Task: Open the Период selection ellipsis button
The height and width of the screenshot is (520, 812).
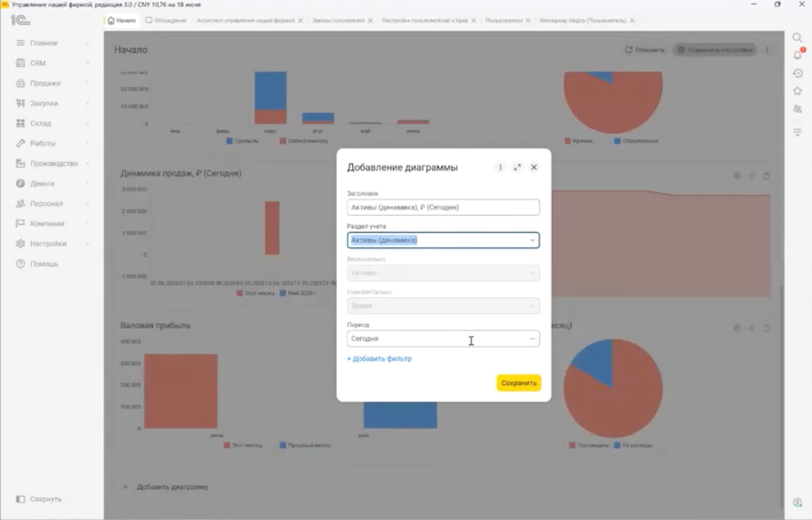Action: pyautogui.click(x=532, y=338)
